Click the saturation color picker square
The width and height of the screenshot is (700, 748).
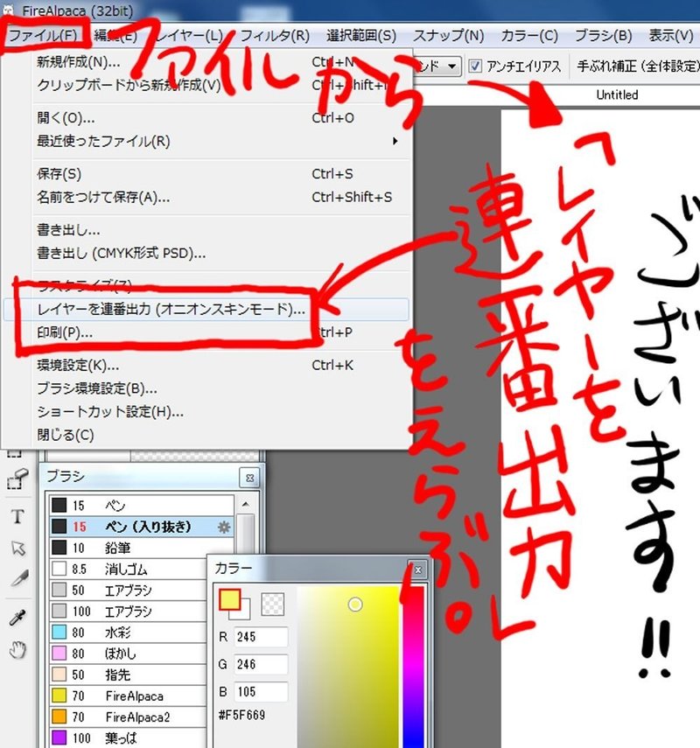click(x=348, y=667)
